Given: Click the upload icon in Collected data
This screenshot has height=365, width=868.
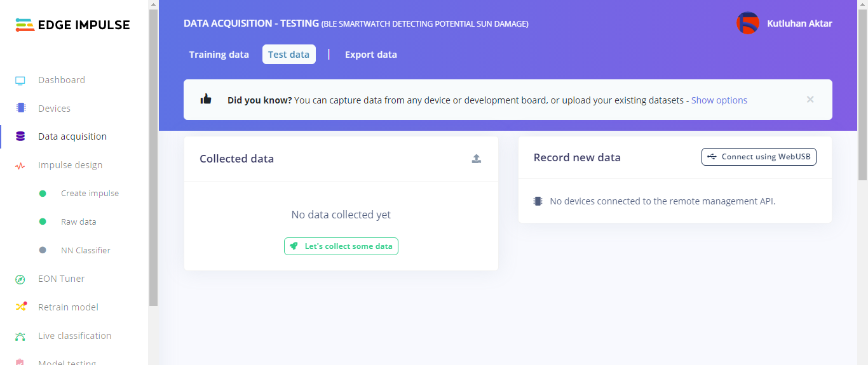Looking at the screenshot, I should point(477,159).
